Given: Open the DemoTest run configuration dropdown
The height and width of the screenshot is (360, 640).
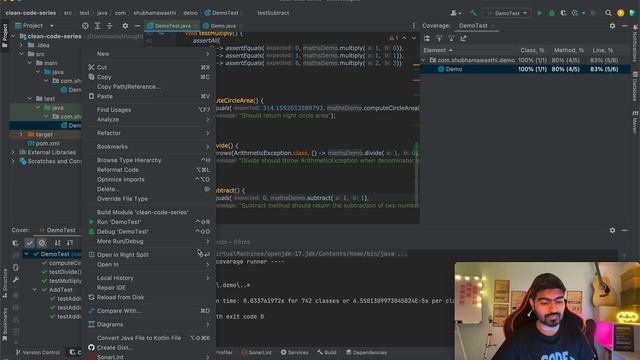Looking at the screenshot, I should click(x=507, y=13).
